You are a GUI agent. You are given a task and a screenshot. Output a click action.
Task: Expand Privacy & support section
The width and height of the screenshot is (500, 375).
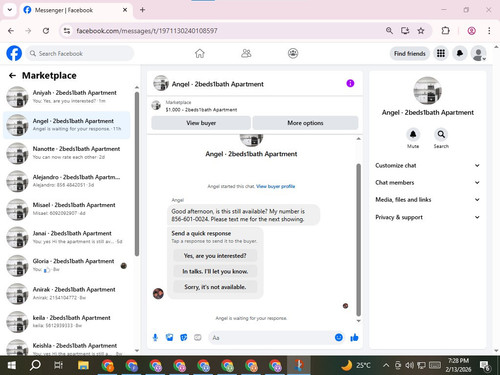click(x=428, y=217)
